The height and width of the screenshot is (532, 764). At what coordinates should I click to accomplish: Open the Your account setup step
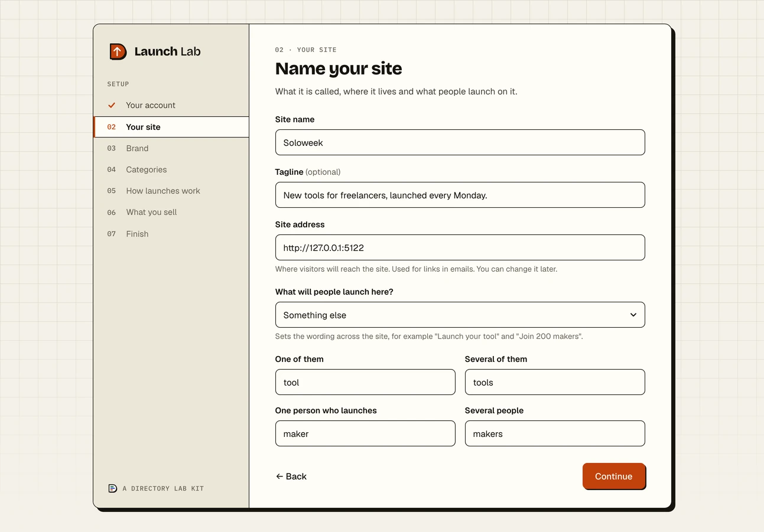(171, 105)
